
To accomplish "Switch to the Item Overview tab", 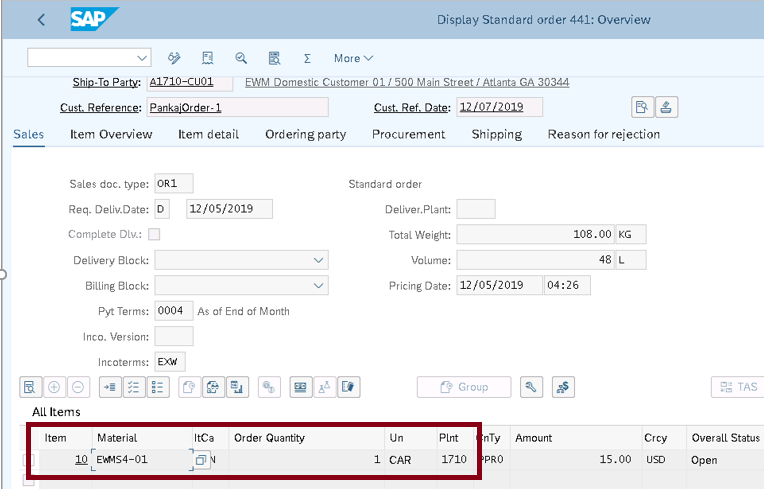I will click(111, 134).
